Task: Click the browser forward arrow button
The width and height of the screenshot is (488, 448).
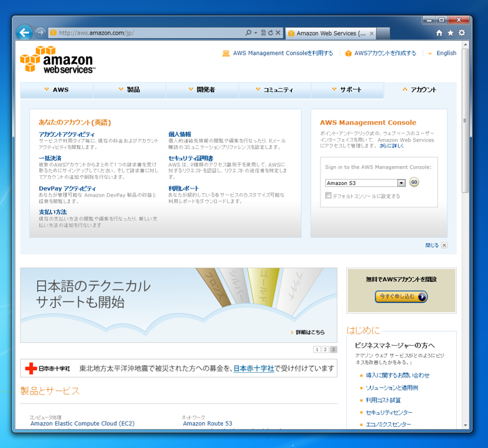Action: pos(40,33)
